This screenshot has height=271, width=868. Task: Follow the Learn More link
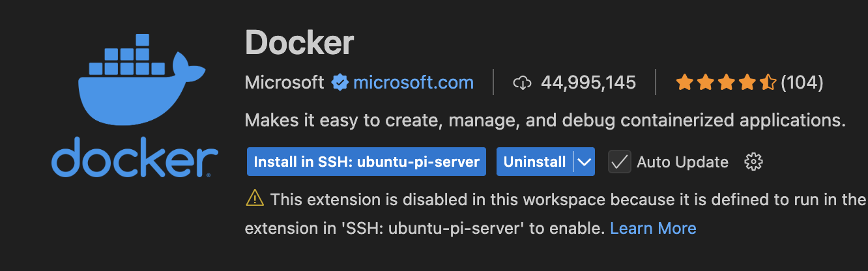[653, 228]
